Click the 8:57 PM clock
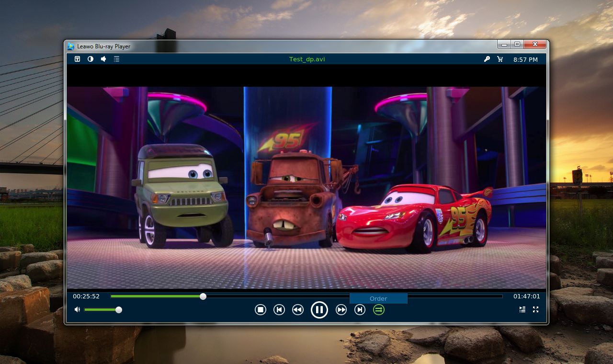The image size is (613, 364). point(525,59)
